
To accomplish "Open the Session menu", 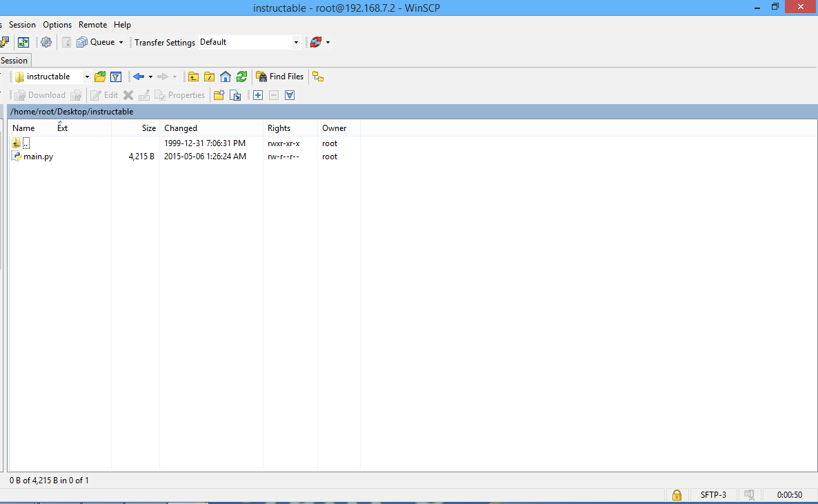I will [23, 25].
